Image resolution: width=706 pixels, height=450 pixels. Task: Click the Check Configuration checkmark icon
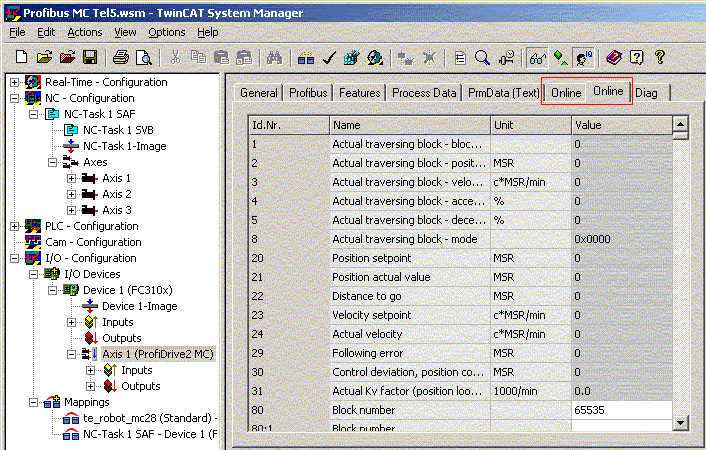(330, 57)
